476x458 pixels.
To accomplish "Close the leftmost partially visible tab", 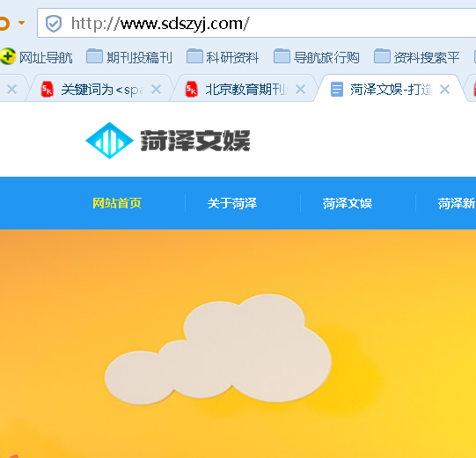I will (12, 90).
